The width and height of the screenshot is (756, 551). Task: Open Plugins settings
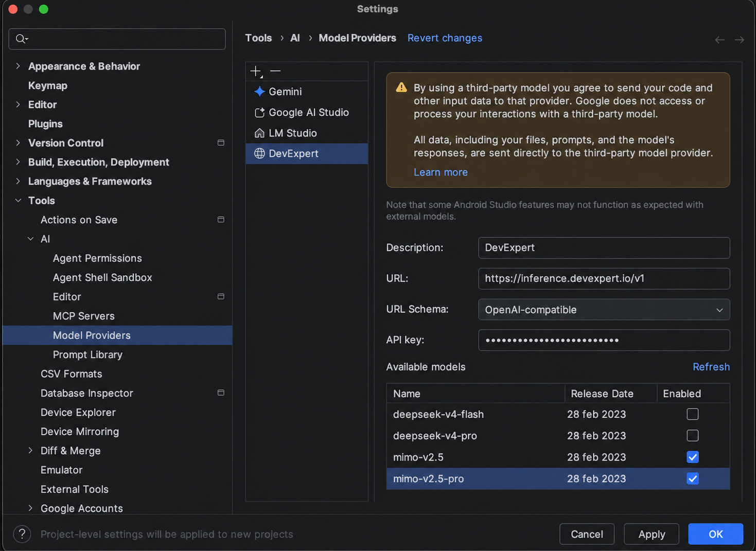[45, 123]
